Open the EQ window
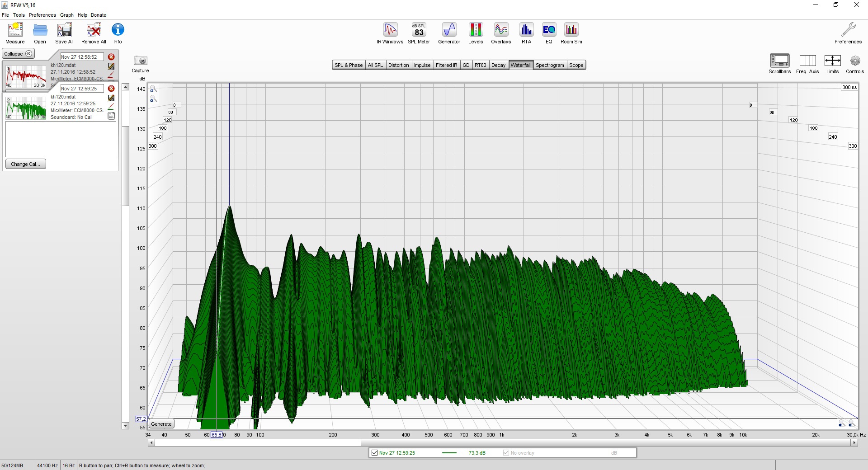 pos(549,33)
